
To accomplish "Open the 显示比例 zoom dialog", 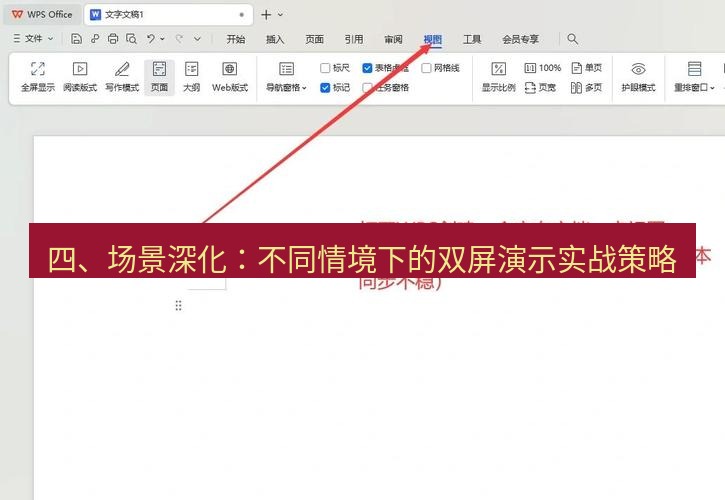I will click(498, 77).
